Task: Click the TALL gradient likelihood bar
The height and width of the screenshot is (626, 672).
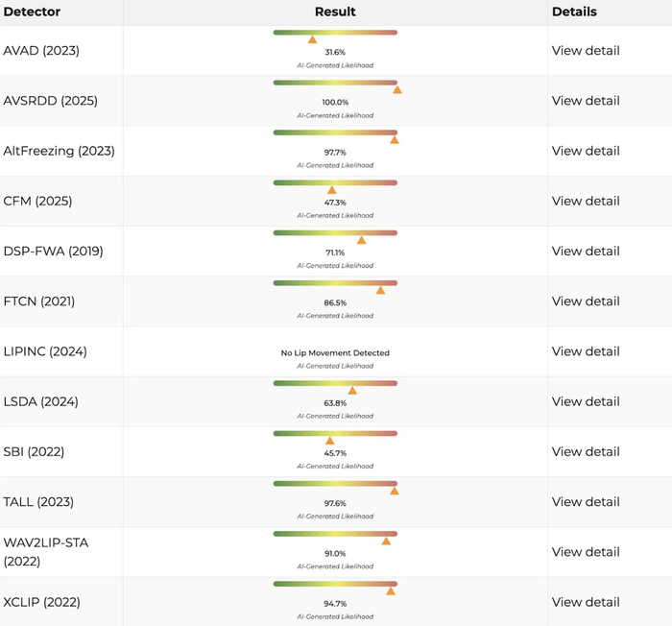Action: pos(335,483)
